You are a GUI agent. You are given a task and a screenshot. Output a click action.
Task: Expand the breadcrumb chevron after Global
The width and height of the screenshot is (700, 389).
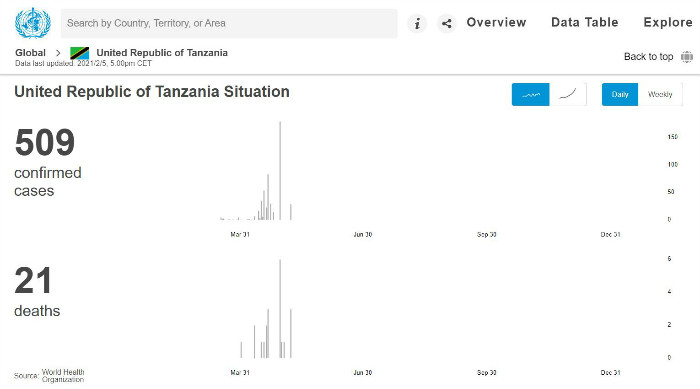[58, 53]
